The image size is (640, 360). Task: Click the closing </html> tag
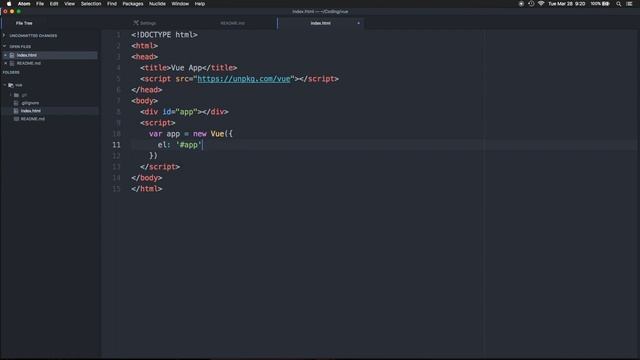pos(147,189)
